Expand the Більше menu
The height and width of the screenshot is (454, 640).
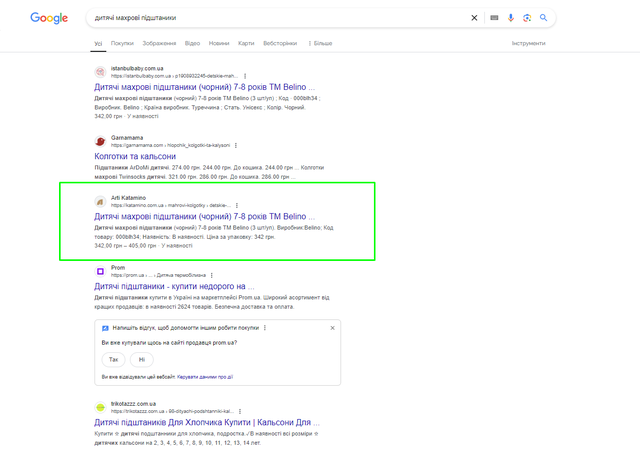click(320, 43)
